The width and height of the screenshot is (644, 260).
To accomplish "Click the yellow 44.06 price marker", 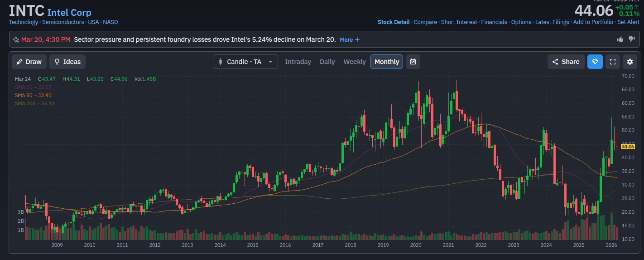I will coord(628,147).
